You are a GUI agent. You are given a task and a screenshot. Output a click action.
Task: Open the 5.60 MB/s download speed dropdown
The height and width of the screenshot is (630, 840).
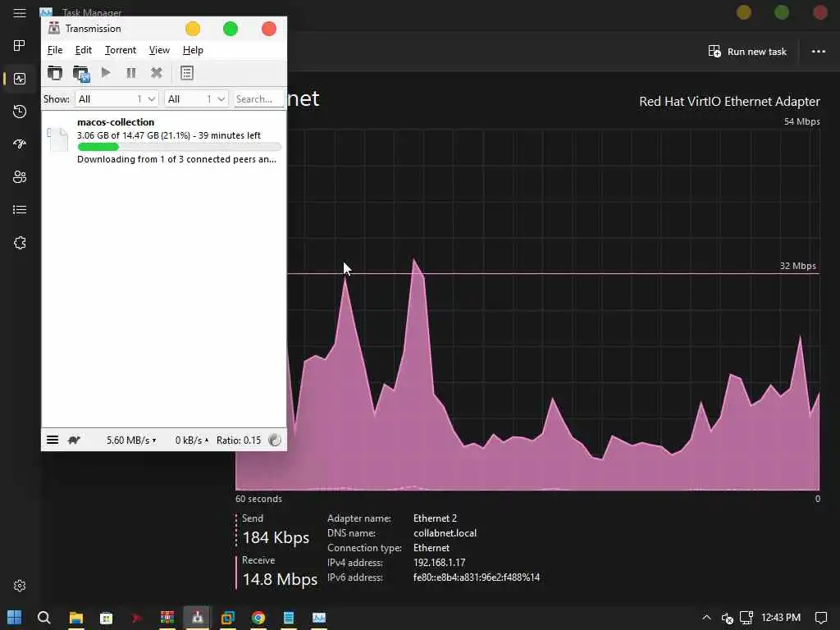pos(130,441)
